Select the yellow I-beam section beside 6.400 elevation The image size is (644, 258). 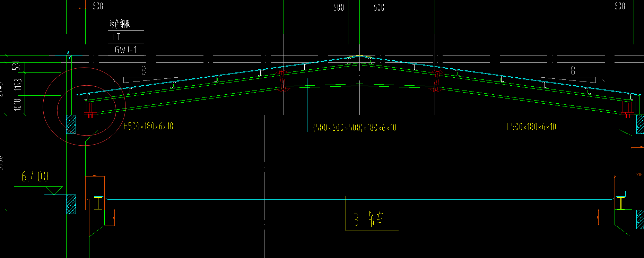(98, 203)
